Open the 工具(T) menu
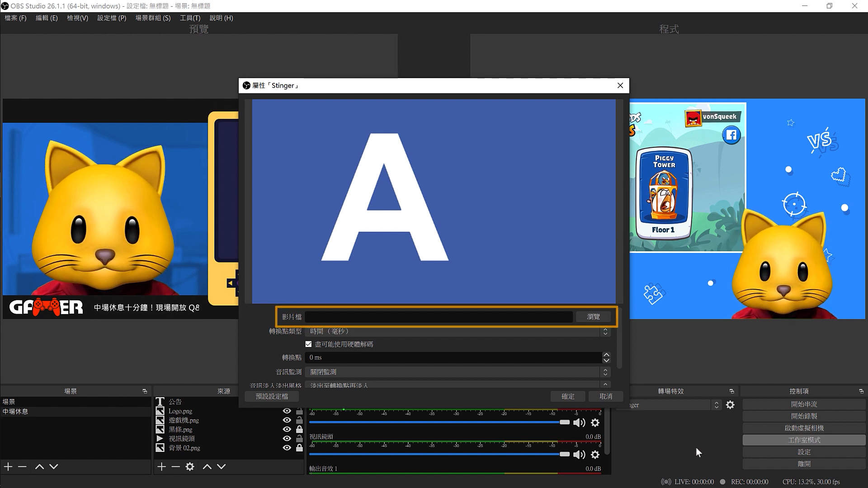 [x=190, y=18]
